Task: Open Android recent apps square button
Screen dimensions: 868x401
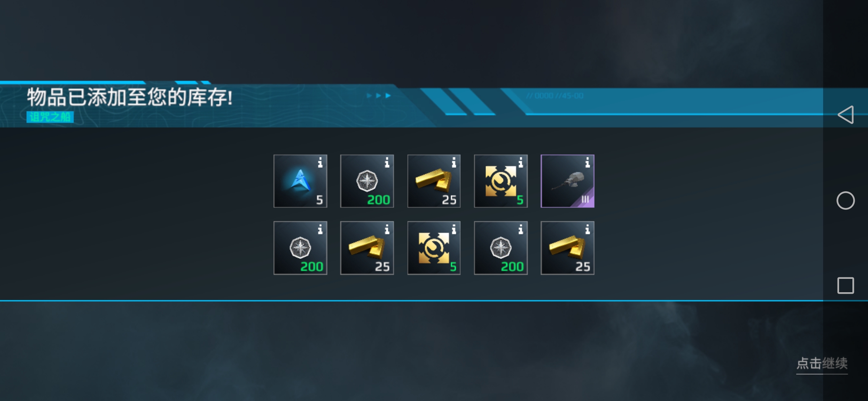Action: (x=846, y=286)
